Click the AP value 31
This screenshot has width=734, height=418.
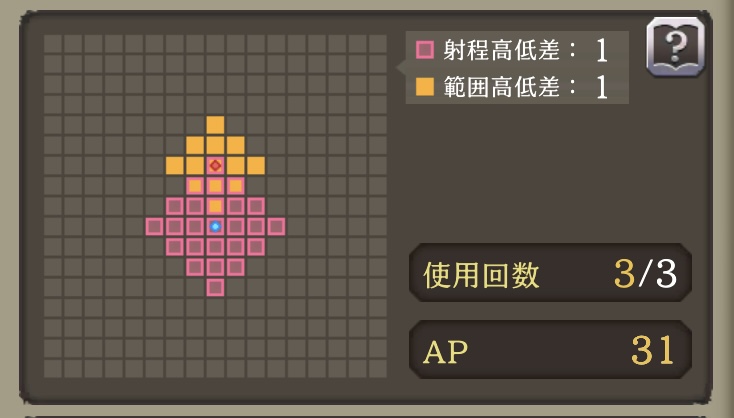click(x=653, y=350)
